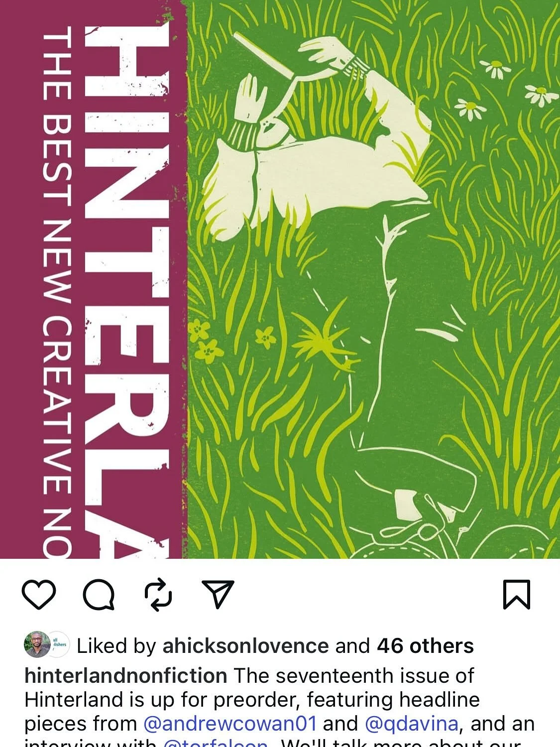Viewport: 560px width, 747px height.
Task: Tap the white daisies on the cover
Action: (x=505, y=90)
